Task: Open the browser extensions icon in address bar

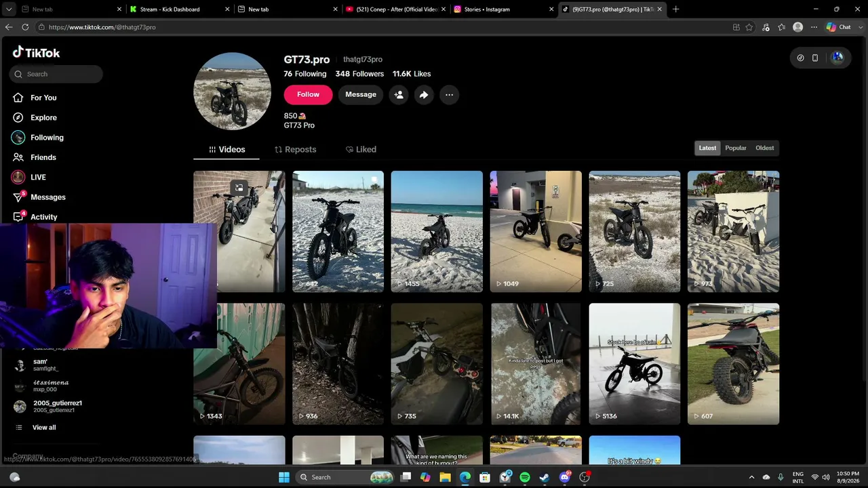Action: [x=736, y=27]
